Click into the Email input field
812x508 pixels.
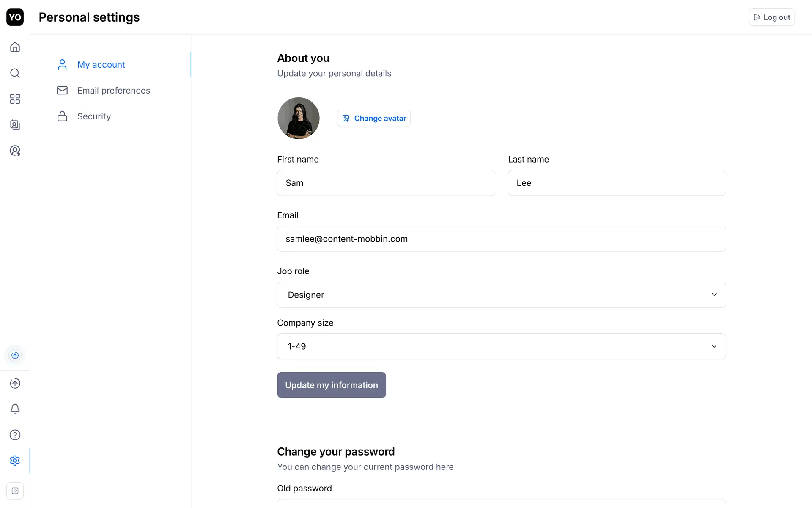tap(501, 239)
